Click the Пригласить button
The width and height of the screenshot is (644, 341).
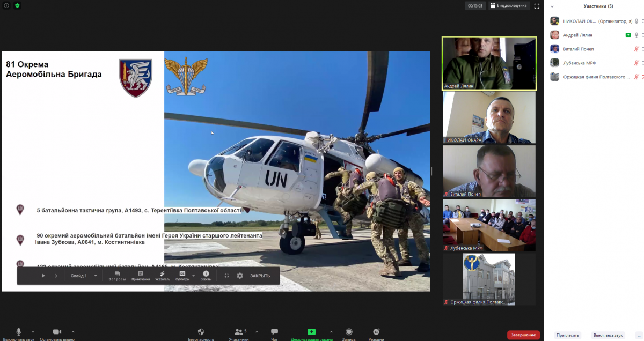[567, 335]
